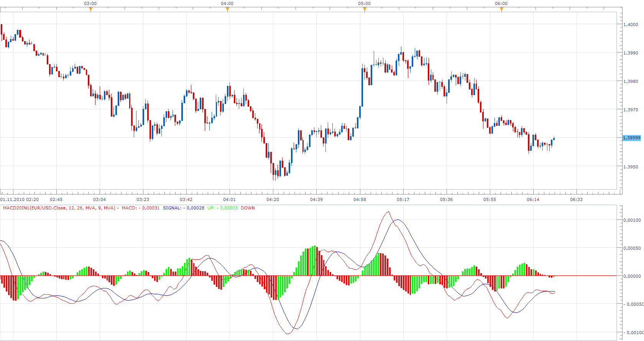Click the 0,00100 indicator axis label

click(x=632, y=220)
